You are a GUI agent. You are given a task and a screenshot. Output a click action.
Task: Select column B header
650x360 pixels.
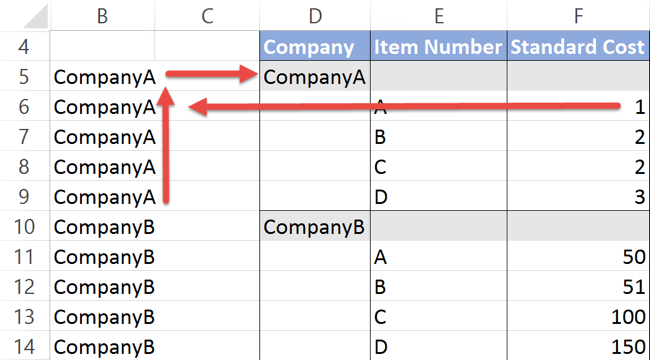click(102, 15)
